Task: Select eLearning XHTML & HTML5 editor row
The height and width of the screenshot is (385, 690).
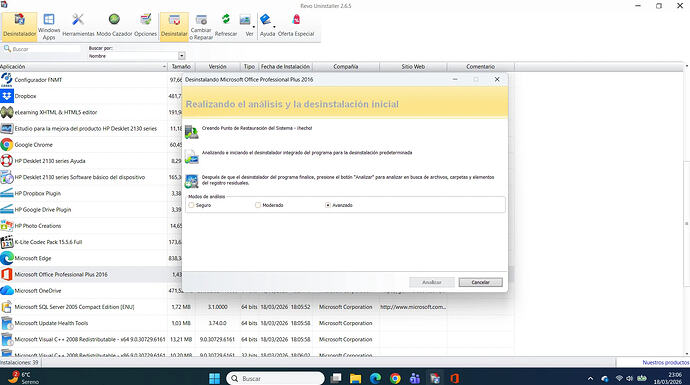Action: [x=90, y=112]
